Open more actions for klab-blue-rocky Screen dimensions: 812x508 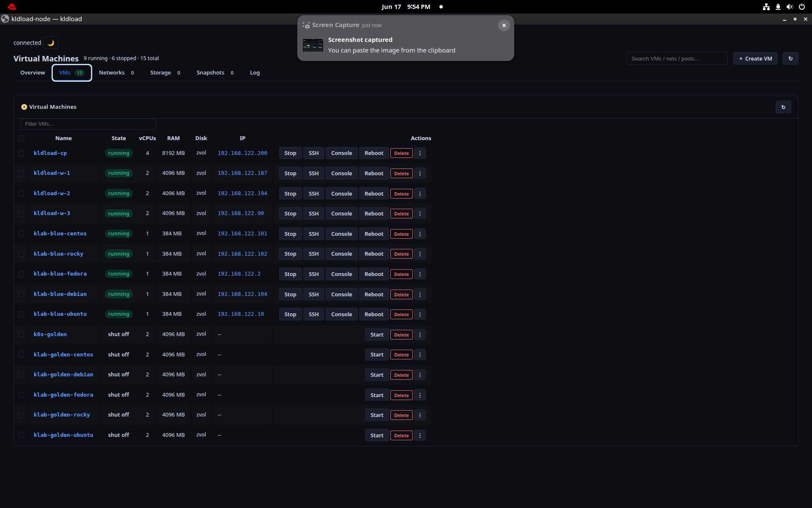(420, 254)
